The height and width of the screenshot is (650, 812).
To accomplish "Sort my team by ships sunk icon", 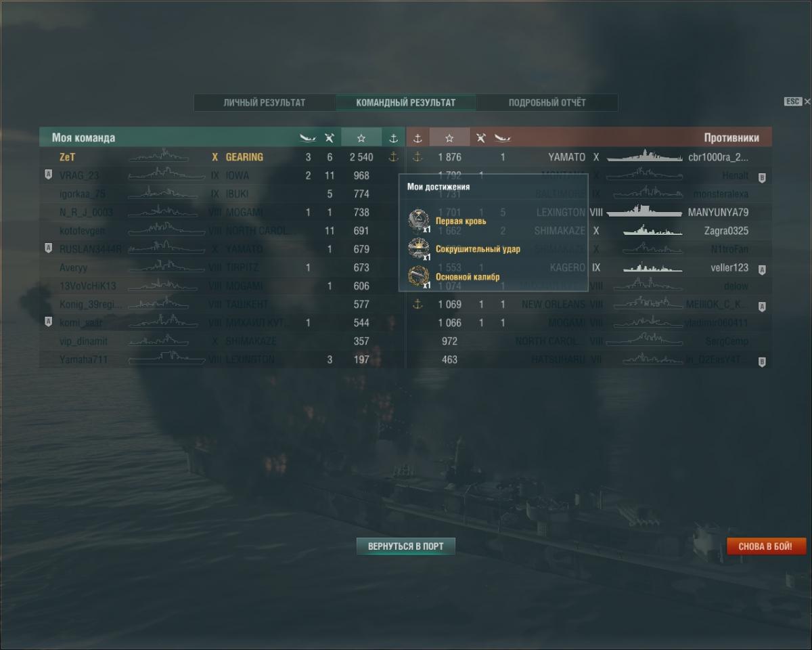I will pos(308,138).
